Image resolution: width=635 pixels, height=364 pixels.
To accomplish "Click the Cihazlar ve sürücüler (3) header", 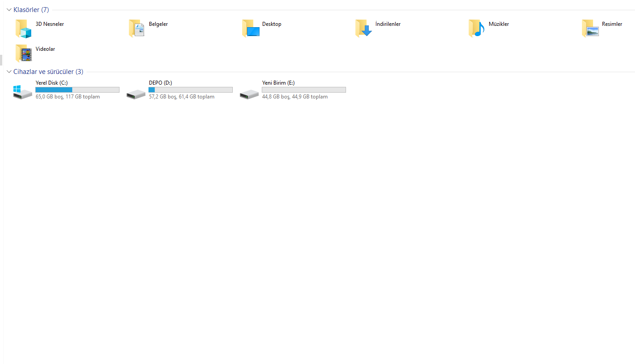I will [x=48, y=72].
